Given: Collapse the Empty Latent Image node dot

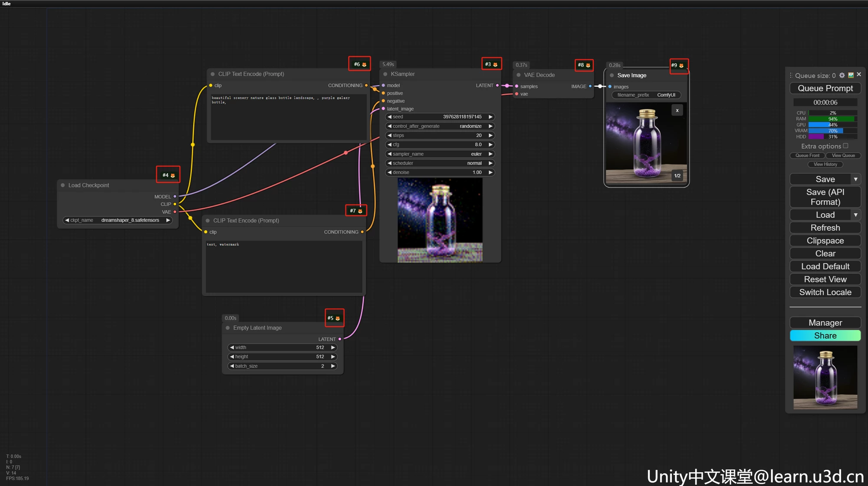Looking at the screenshot, I should point(228,328).
